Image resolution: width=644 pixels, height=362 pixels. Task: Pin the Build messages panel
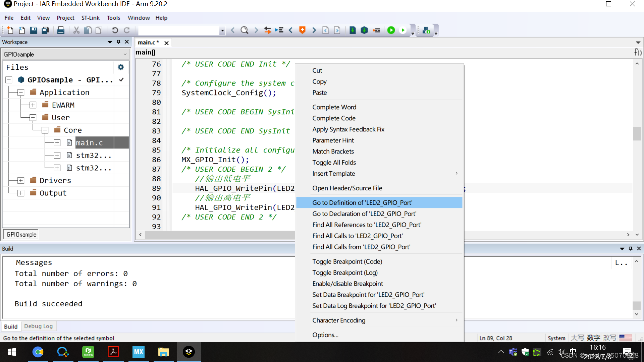coord(631,249)
